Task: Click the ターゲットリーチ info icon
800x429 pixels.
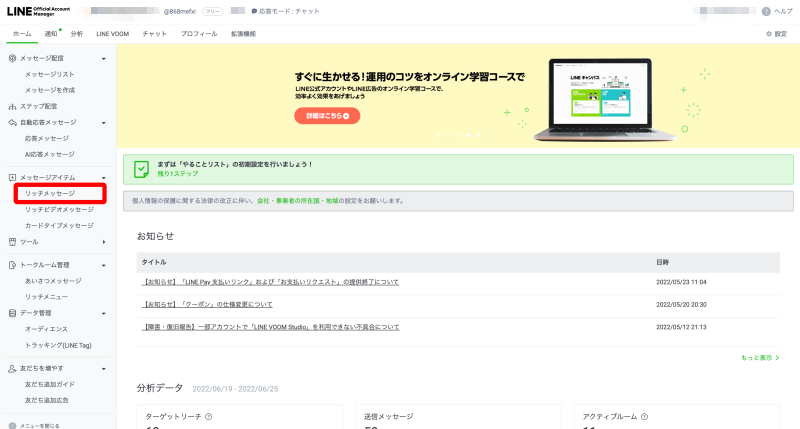Action: (x=208, y=416)
